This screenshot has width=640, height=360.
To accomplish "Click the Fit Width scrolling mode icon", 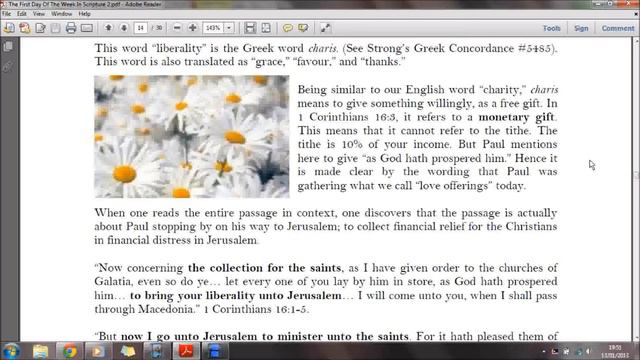I will click(x=250, y=28).
